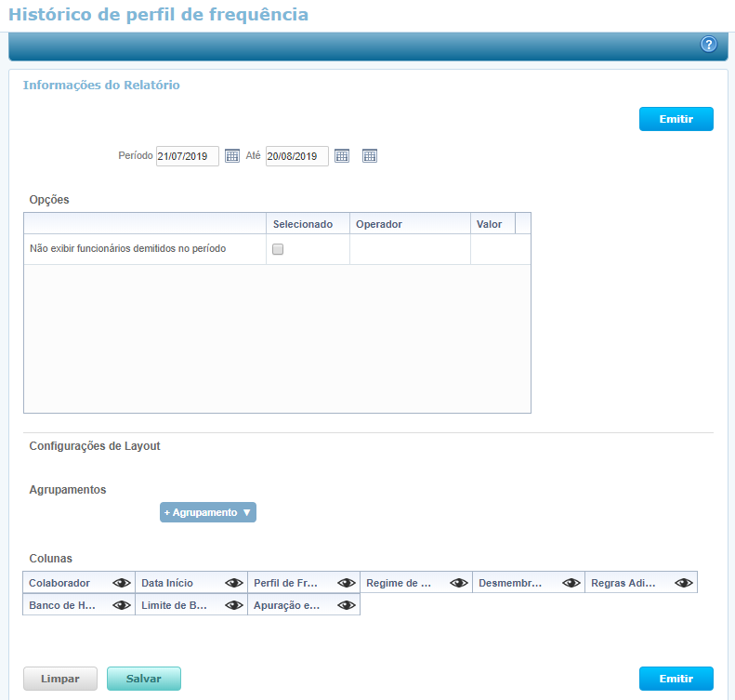Viewport: 735px width, 700px height.
Task: Toggle the Regras Adi... column eye icon
Action: point(684,583)
